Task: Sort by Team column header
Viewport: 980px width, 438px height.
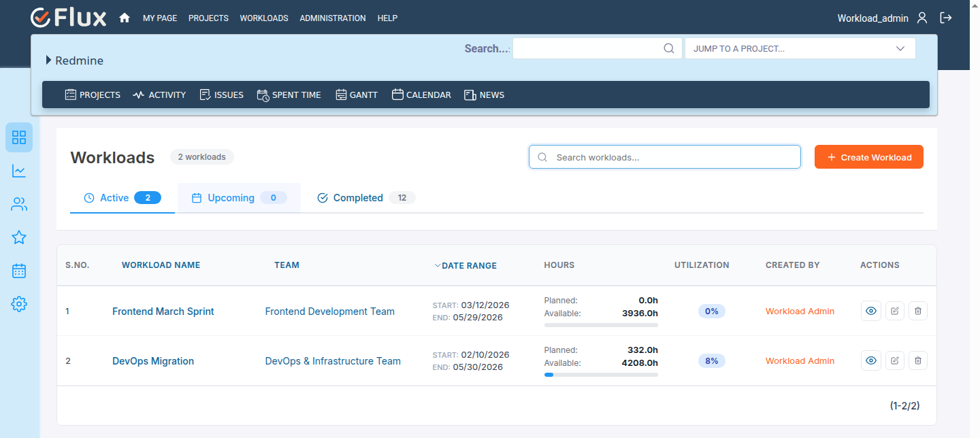Action: pos(287,265)
